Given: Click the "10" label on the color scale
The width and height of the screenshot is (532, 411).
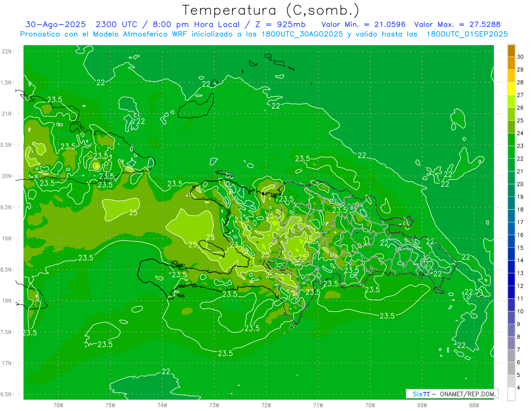Looking at the screenshot, I should (520, 311).
